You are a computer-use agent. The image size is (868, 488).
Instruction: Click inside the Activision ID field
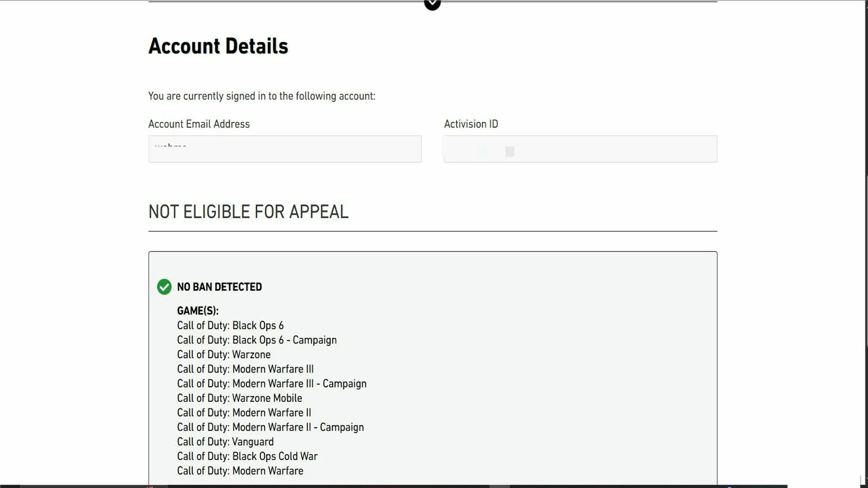pos(580,149)
